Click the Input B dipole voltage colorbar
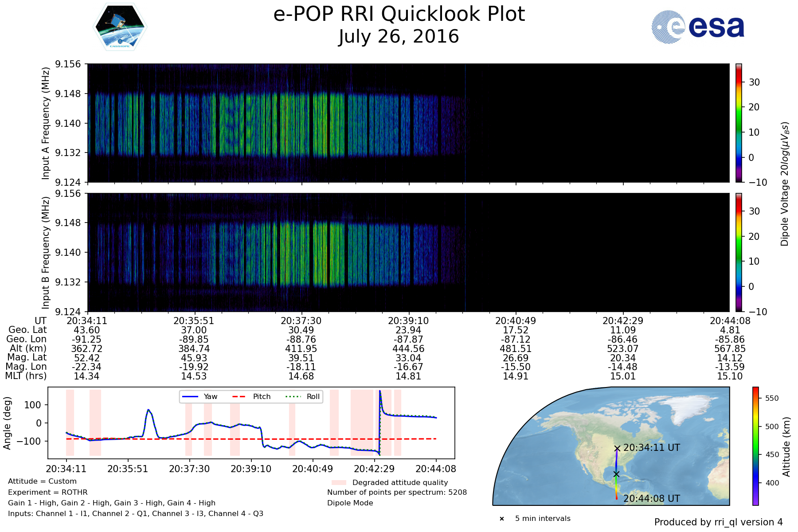Image resolution: width=798 pixels, height=532 pixels. [x=739, y=252]
